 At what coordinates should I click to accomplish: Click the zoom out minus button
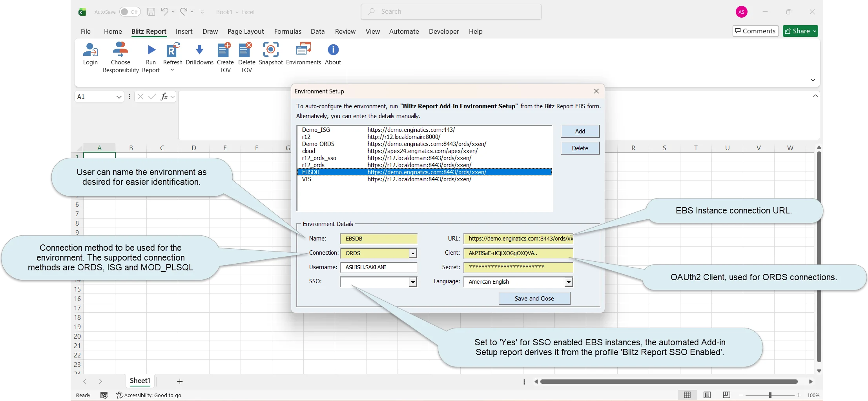741,395
